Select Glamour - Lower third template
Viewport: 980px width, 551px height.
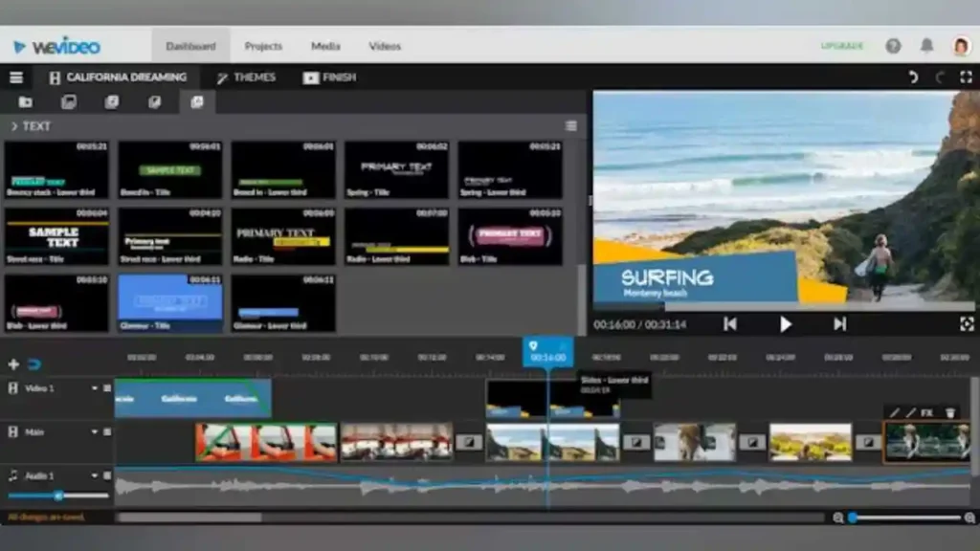coord(283,303)
